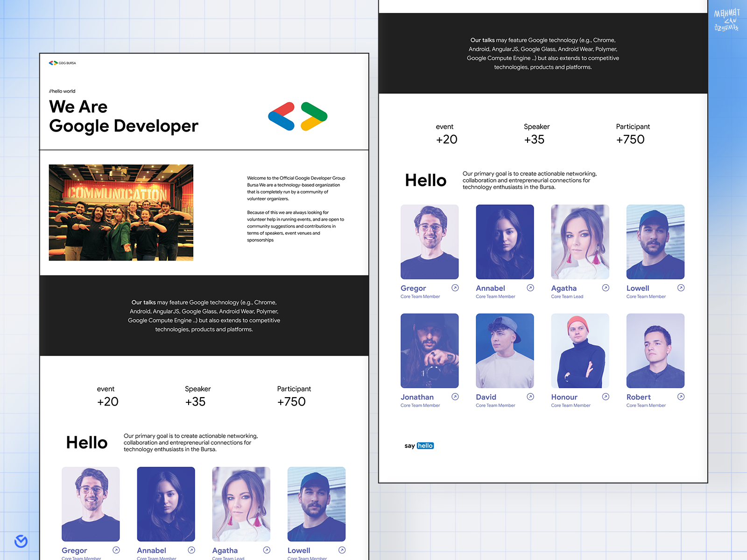Click the "Hello" heading on the left page
Screen dimensions: 747x560
tap(87, 442)
